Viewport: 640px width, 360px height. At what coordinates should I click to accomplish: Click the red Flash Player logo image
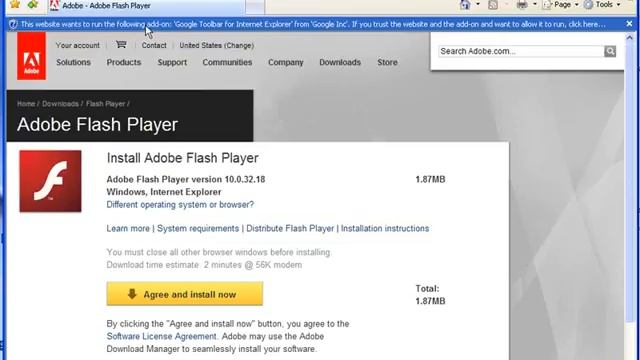50,181
